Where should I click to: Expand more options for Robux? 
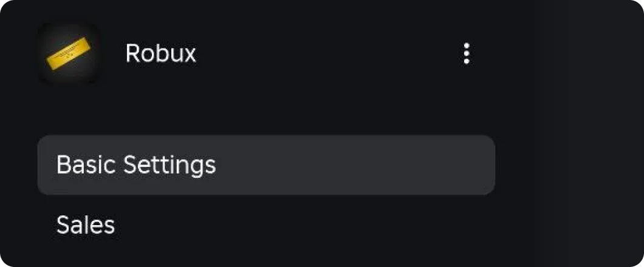point(466,53)
